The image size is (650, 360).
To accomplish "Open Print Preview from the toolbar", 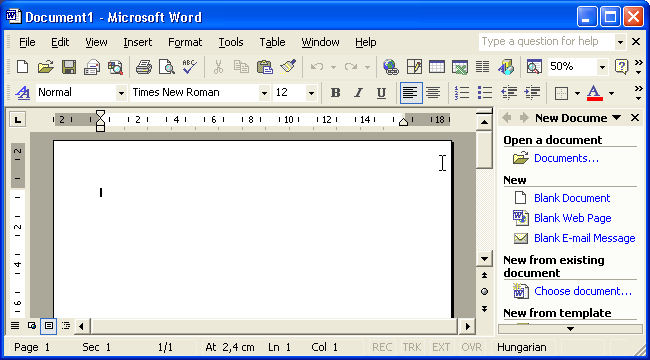I will click(167, 66).
